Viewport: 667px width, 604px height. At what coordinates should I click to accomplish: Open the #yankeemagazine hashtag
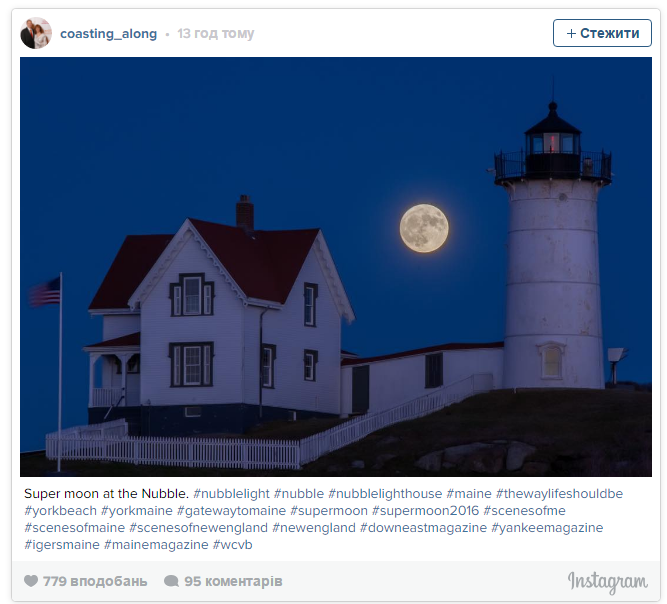pyautogui.click(x=547, y=528)
